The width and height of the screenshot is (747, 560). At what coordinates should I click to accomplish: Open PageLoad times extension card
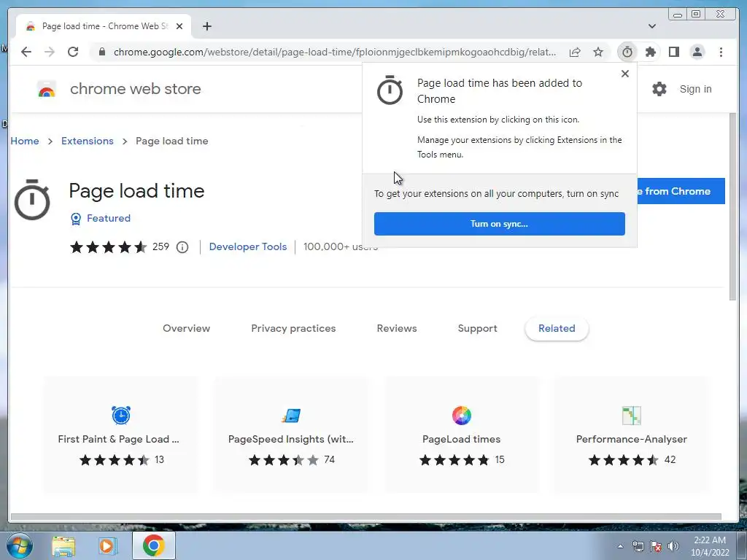click(x=462, y=435)
